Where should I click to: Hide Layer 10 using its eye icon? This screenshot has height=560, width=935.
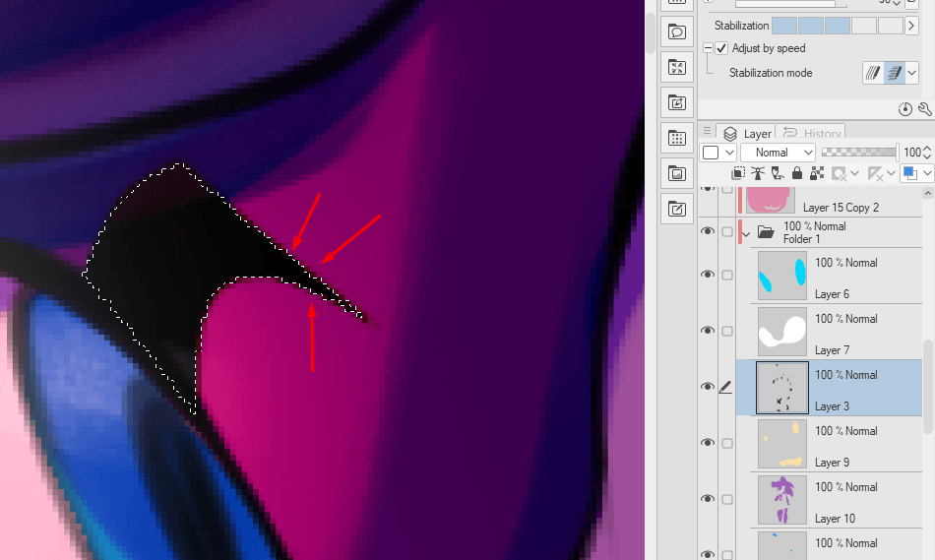click(x=708, y=499)
